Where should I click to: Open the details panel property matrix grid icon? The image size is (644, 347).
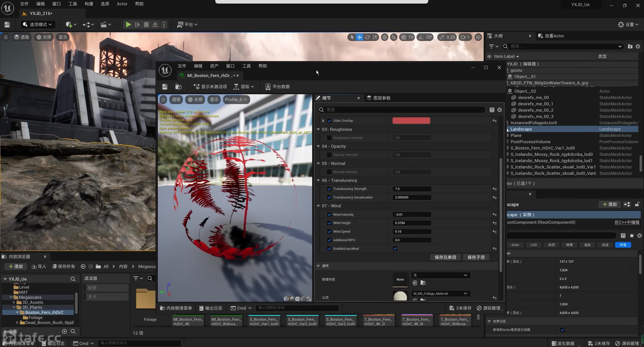(x=492, y=110)
